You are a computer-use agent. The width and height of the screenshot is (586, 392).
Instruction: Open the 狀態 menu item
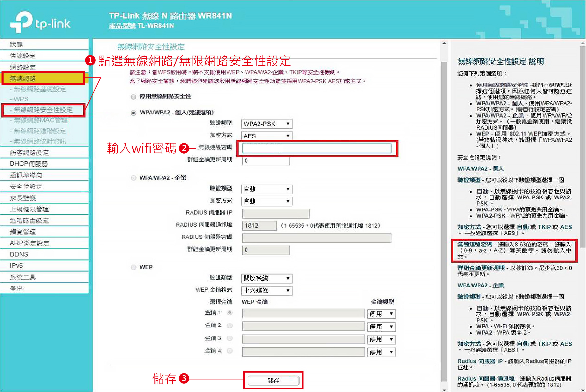click(x=44, y=45)
